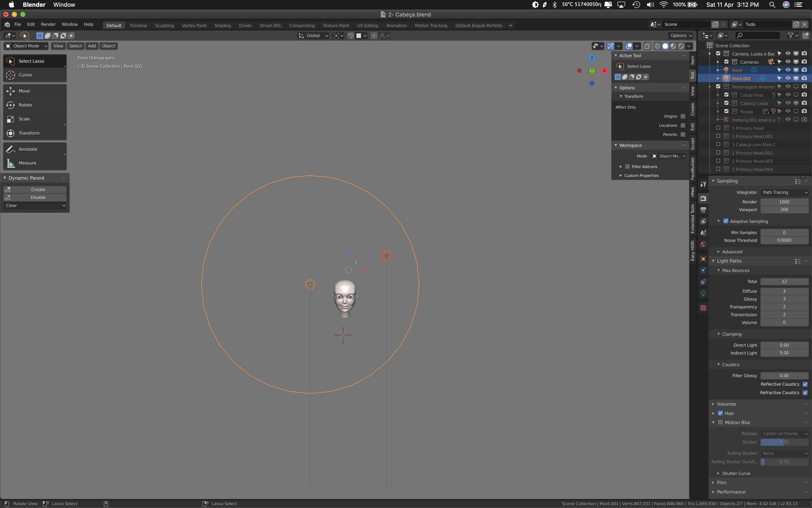Switch viewport to wireframe shading
The width and height of the screenshot is (812, 508).
[657, 46]
